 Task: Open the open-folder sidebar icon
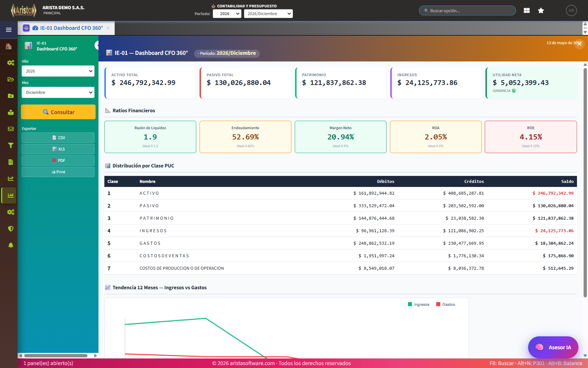pos(11,79)
